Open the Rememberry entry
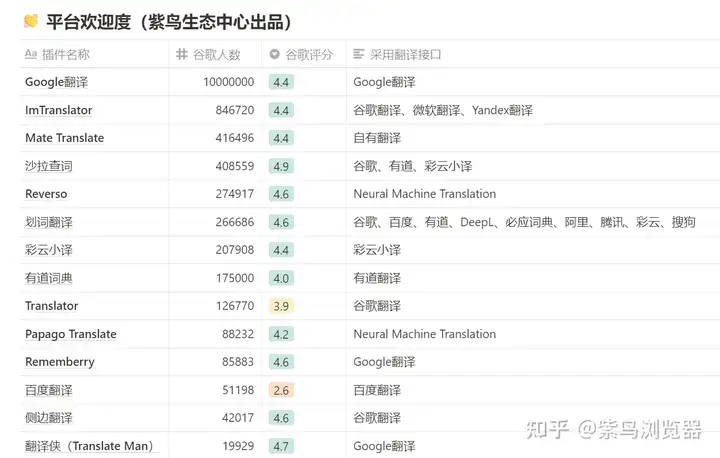The height and width of the screenshot is (458, 720). point(60,362)
